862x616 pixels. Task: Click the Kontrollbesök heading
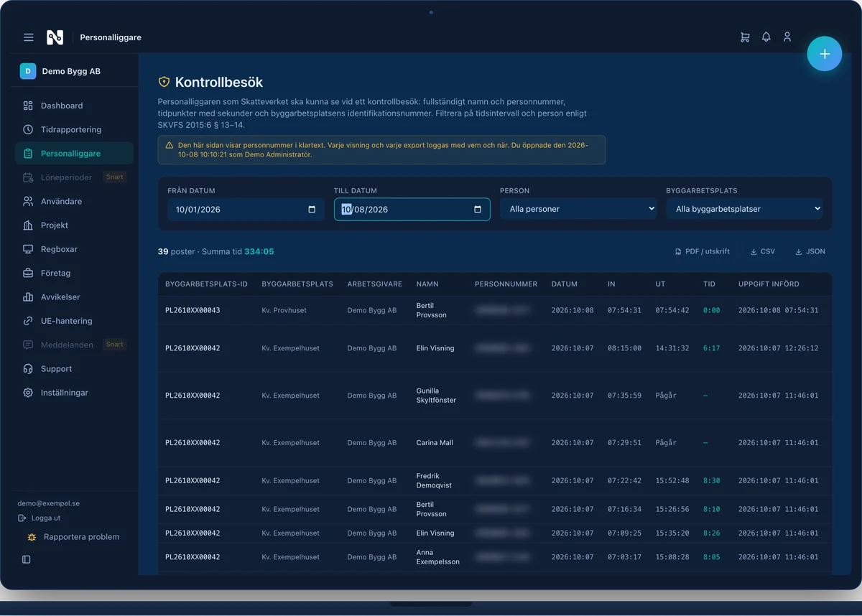click(x=219, y=83)
